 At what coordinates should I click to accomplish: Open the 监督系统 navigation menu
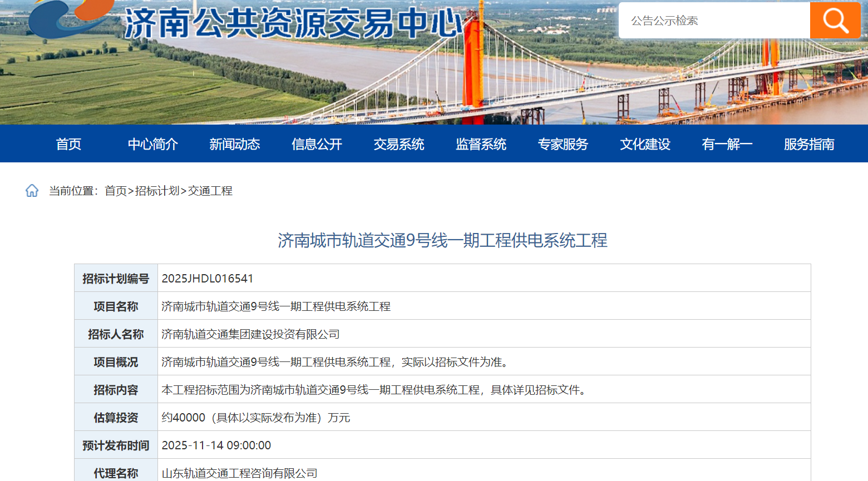point(481,144)
